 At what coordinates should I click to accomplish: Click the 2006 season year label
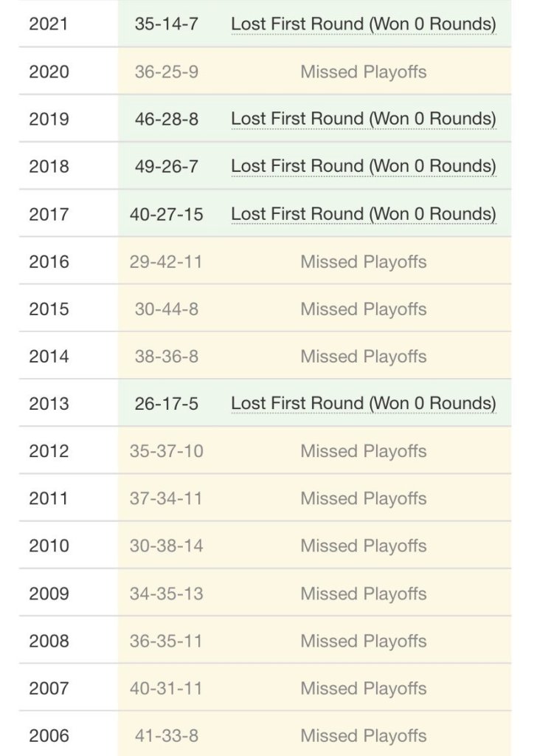pyautogui.click(x=49, y=735)
